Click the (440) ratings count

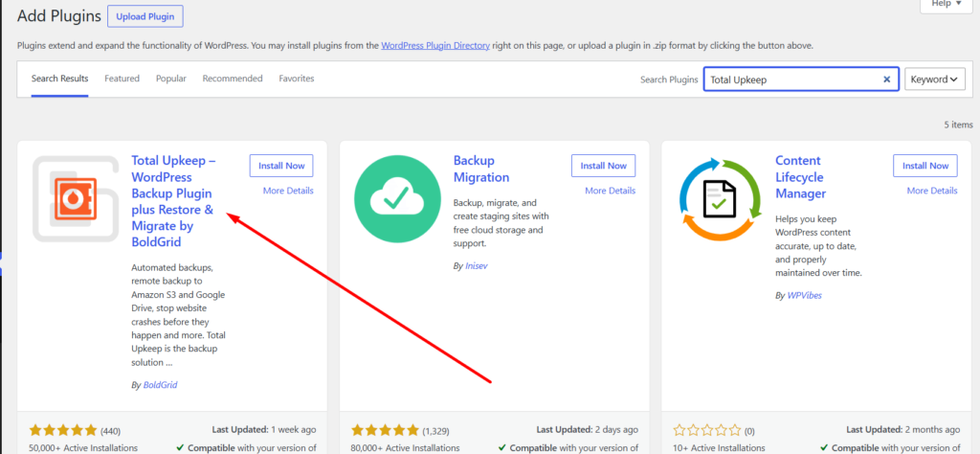111,431
